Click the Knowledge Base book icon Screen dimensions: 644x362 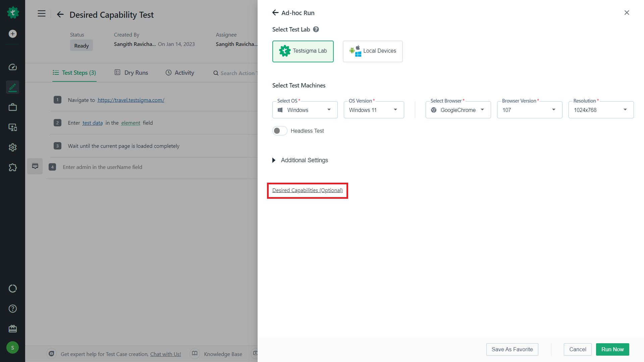point(195,354)
